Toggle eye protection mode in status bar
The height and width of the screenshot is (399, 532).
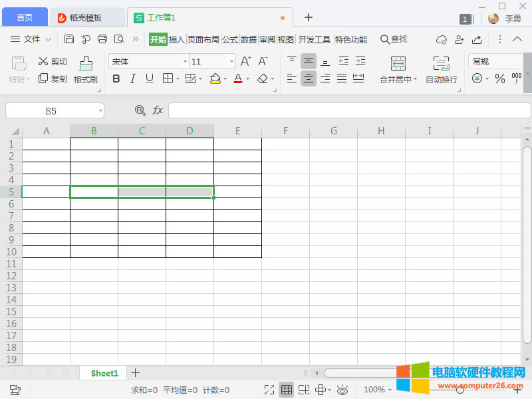(342, 390)
